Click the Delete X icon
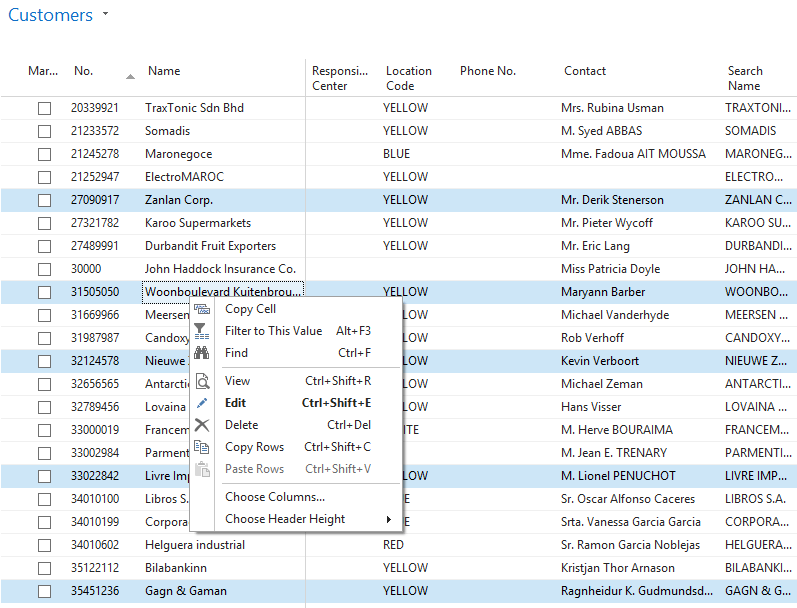This screenshot has width=797, height=608. point(202,425)
